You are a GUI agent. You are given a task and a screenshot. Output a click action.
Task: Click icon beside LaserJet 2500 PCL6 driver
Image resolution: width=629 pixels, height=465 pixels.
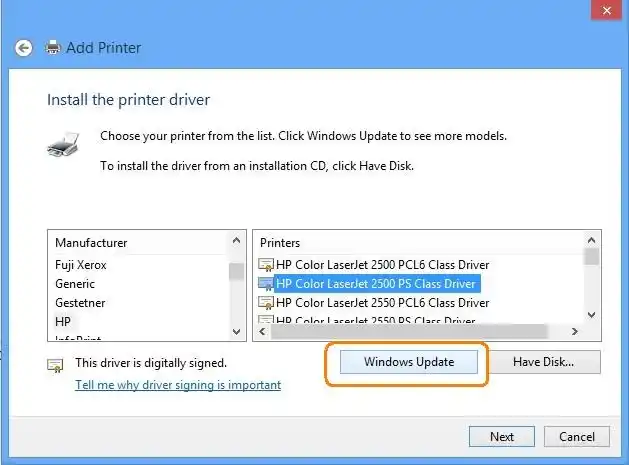coord(266,265)
